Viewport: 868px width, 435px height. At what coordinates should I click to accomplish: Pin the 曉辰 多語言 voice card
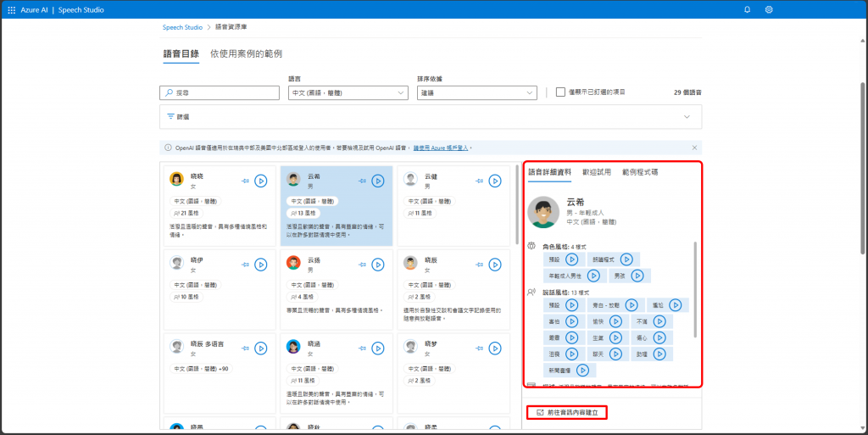click(x=245, y=349)
